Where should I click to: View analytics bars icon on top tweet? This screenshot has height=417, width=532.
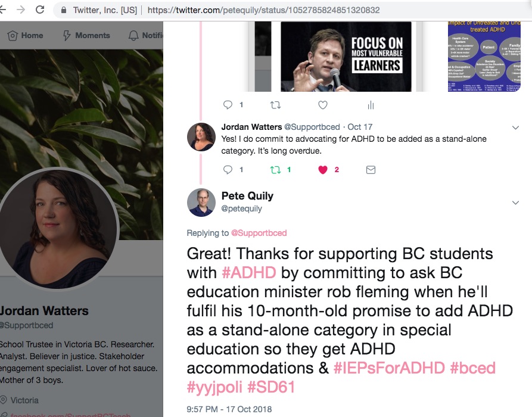click(371, 105)
